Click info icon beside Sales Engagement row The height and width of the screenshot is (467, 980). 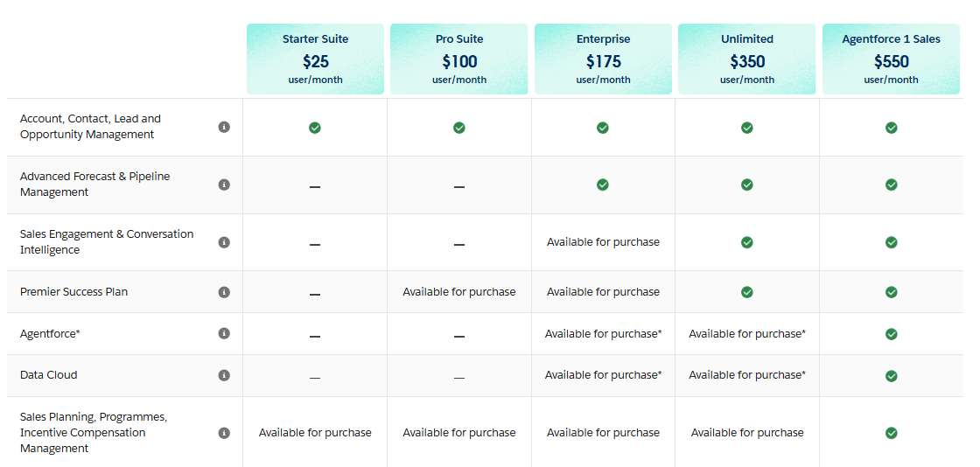click(224, 242)
